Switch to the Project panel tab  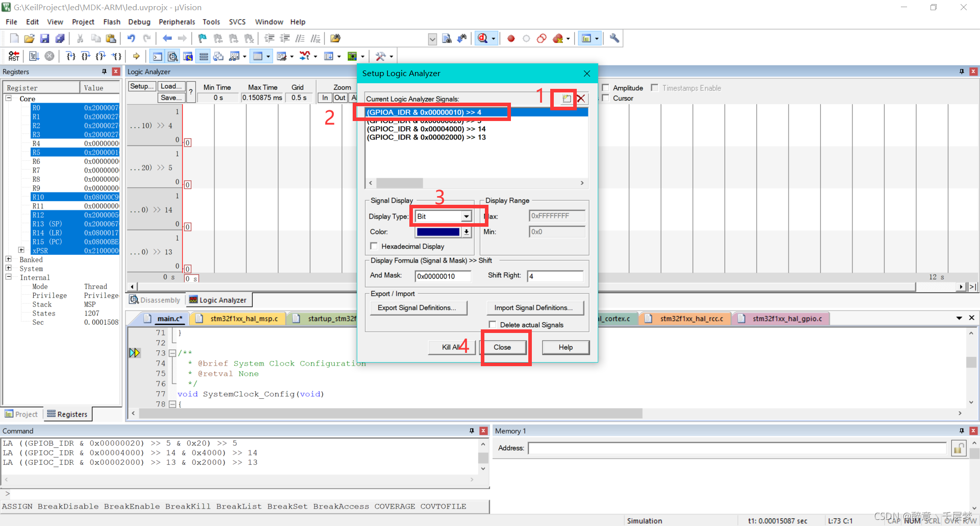21,414
